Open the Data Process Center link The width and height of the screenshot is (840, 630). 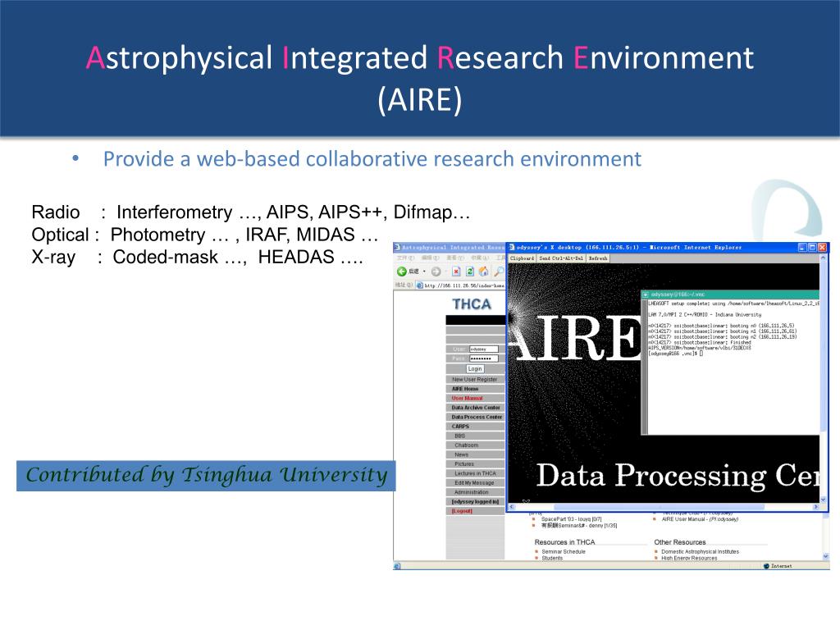[x=477, y=418]
